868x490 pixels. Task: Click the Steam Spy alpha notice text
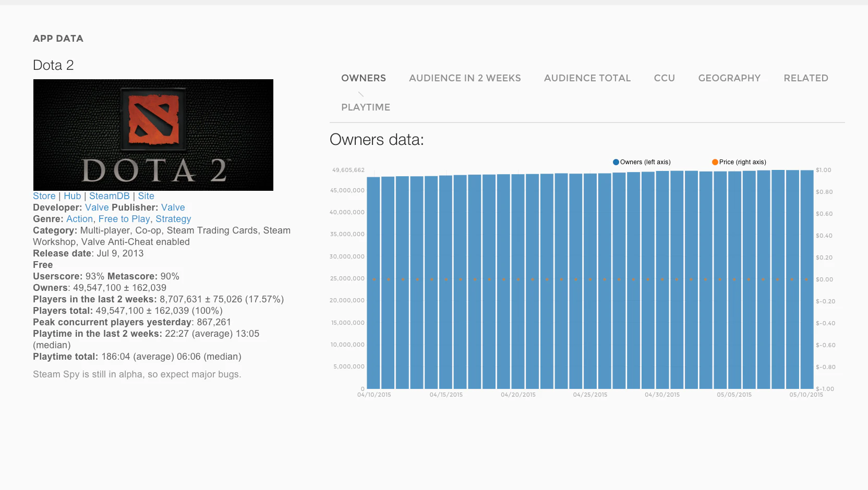tap(137, 374)
